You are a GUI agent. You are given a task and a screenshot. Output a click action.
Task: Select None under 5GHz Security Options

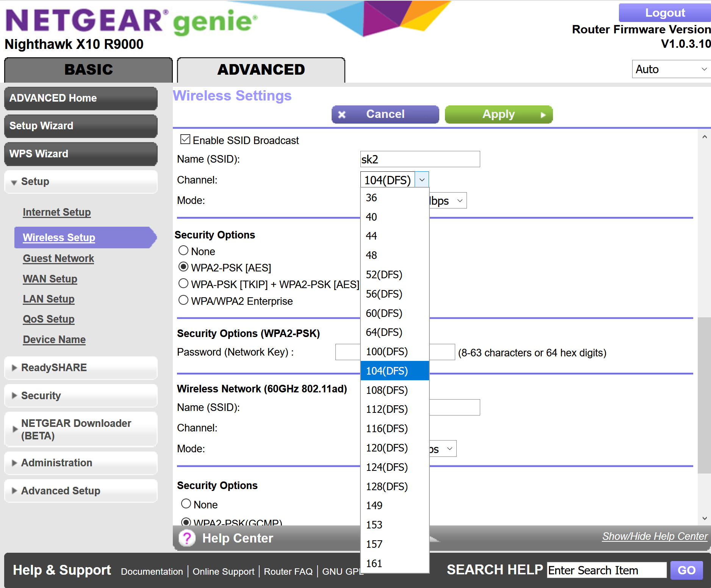[x=183, y=250]
